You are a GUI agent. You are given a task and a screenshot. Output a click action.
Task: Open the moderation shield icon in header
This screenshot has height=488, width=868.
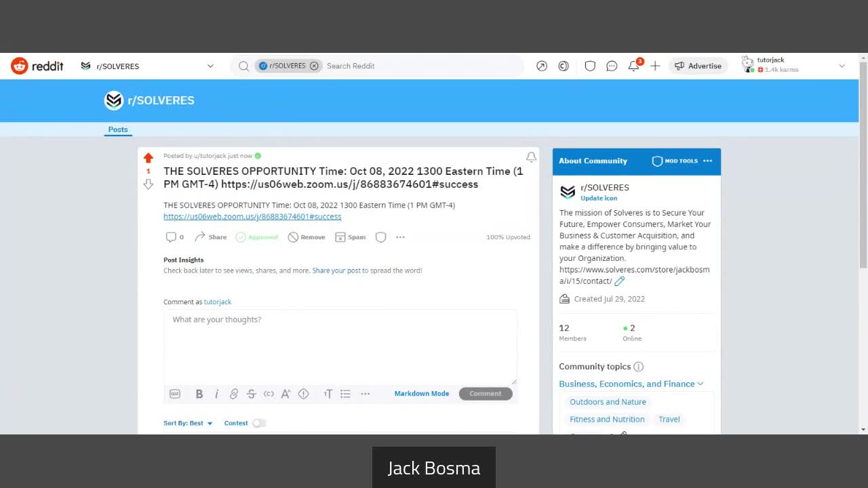(590, 66)
